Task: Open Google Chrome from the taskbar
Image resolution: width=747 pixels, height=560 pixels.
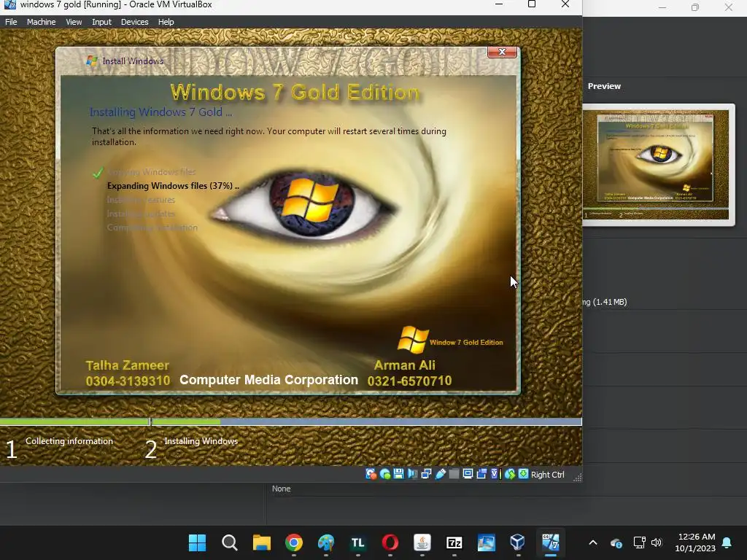Action: (294, 542)
